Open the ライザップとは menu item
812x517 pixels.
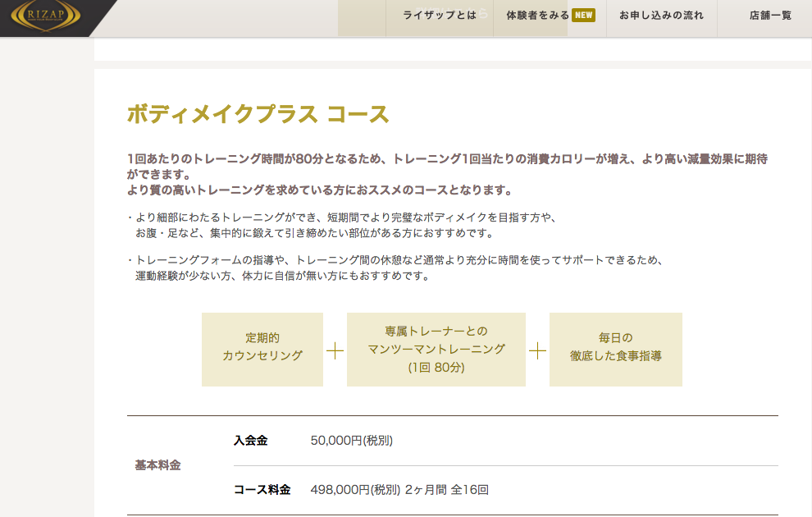[x=440, y=16]
